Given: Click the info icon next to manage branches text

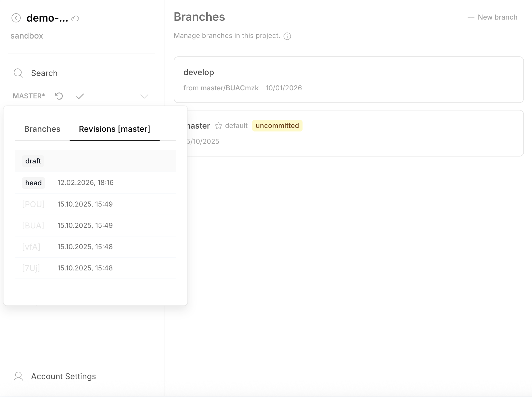Looking at the screenshot, I should pos(288,36).
